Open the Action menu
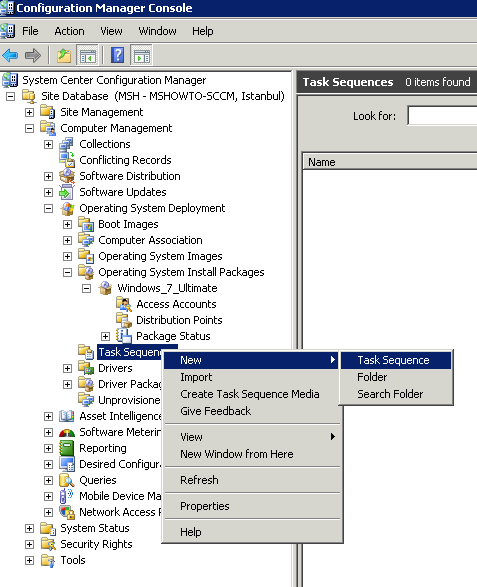477x587 pixels. (69, 31)
